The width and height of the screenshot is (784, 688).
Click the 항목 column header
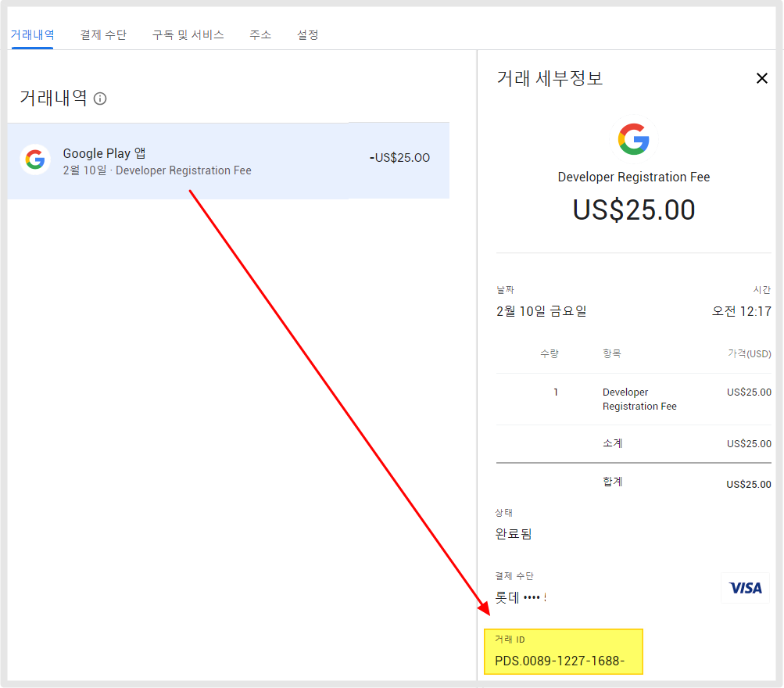click(611, 353)
